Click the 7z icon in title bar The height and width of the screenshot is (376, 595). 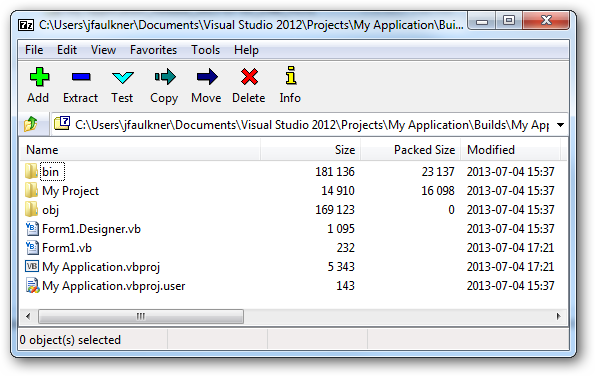click(x=26, y=25)
